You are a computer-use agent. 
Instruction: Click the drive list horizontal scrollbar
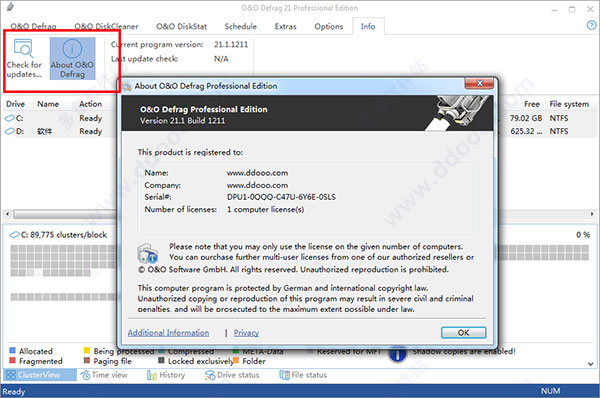(x=65, y=214)
